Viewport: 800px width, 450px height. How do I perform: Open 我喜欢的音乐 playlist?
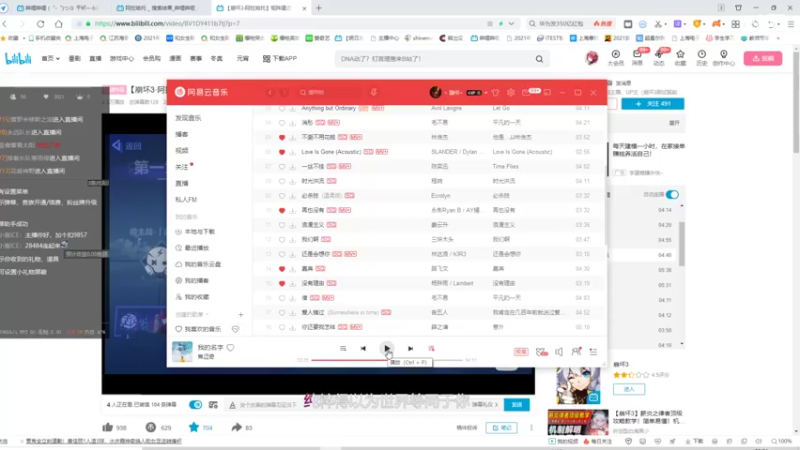pyautogui.click(x=198, y=329)
